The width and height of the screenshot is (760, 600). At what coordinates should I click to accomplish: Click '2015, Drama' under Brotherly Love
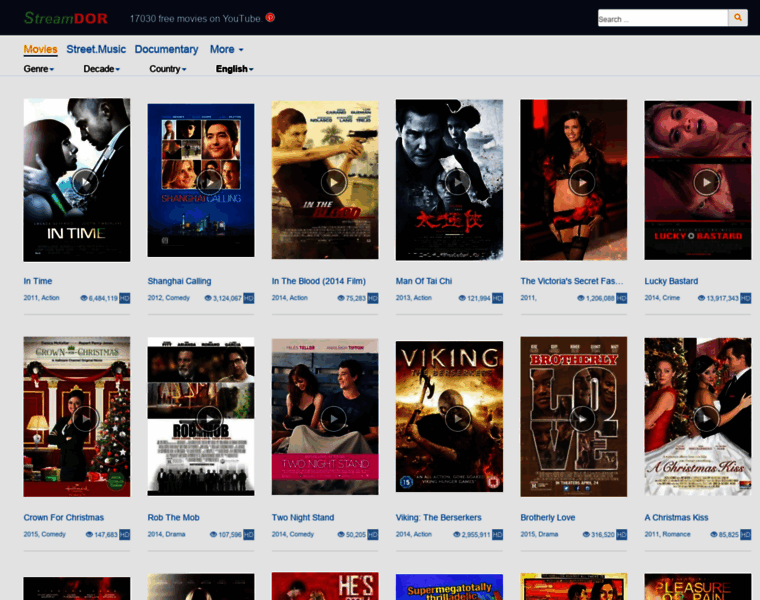point(539,534)
